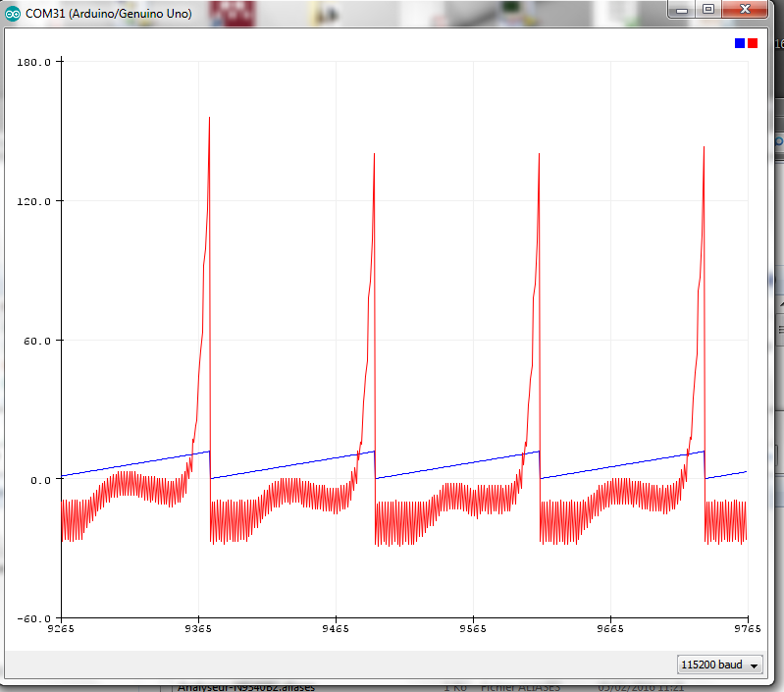Click the Arduino logo icon in title bar
This screenshot has height=692, width=784.
13,14
